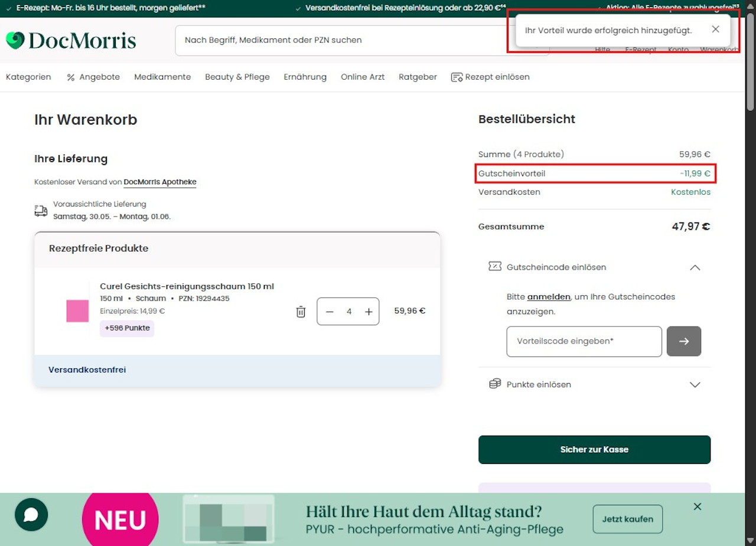Open Curel Gesichts-reinigungsschaum product title

coord(187,286)
